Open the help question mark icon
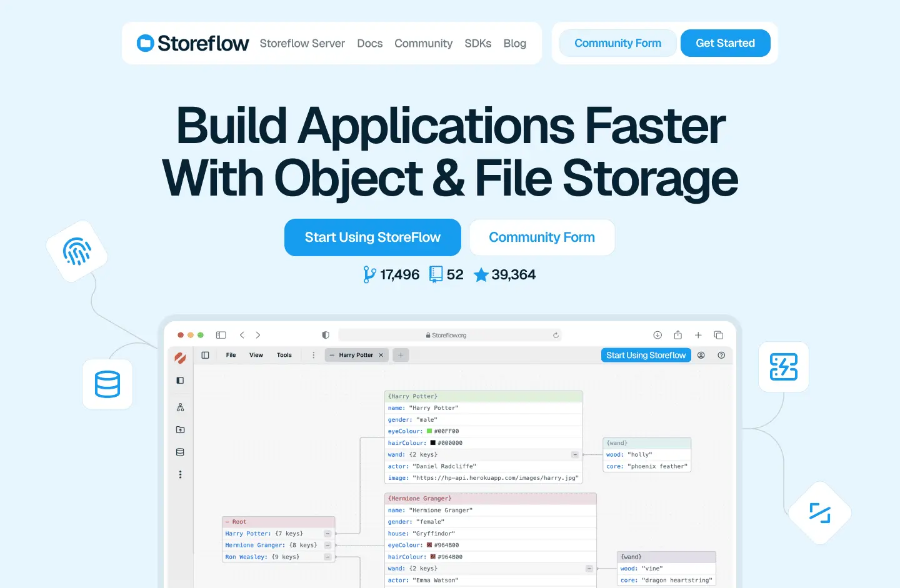 coord(721,355)
